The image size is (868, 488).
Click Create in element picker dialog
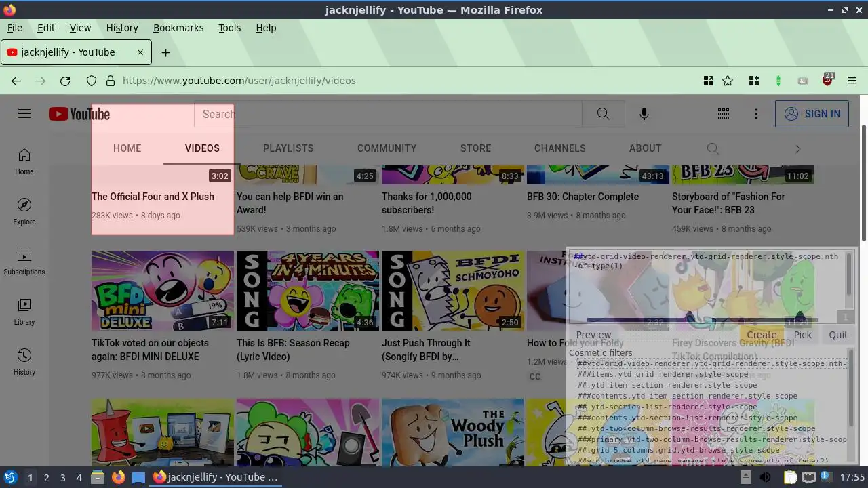click(x=762, y=335)
